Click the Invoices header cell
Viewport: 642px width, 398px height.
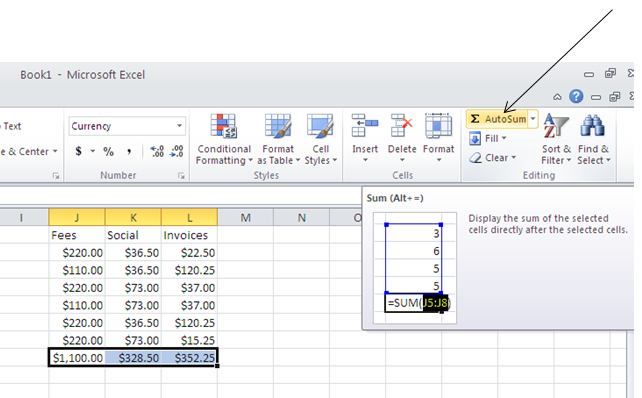pyautogui.click(x=189, y=235)
